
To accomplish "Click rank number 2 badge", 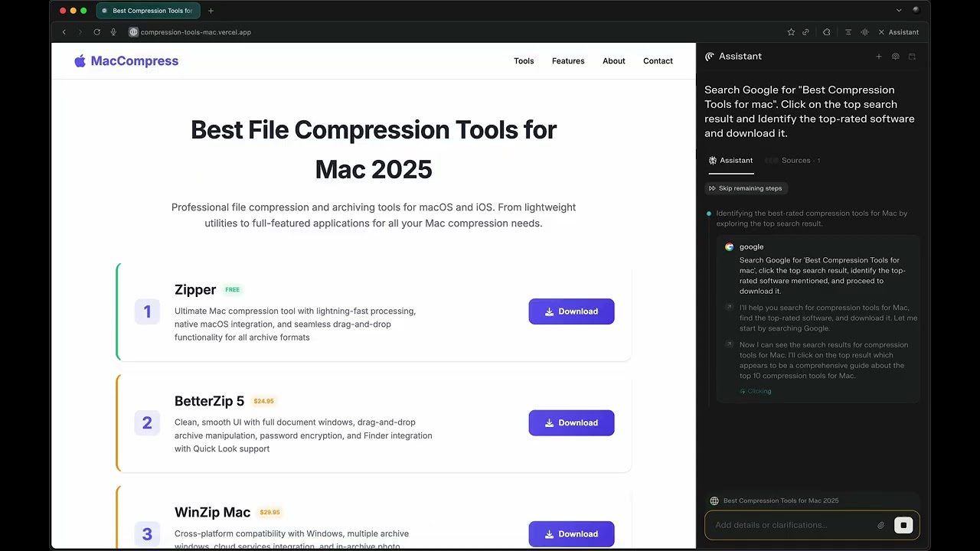I will coord(147,422).
